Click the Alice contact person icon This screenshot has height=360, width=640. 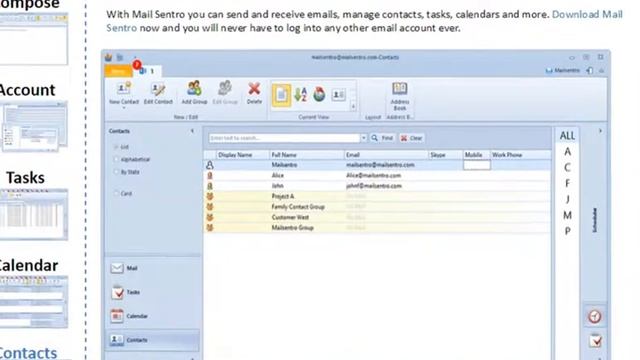(x=210, y=176)
